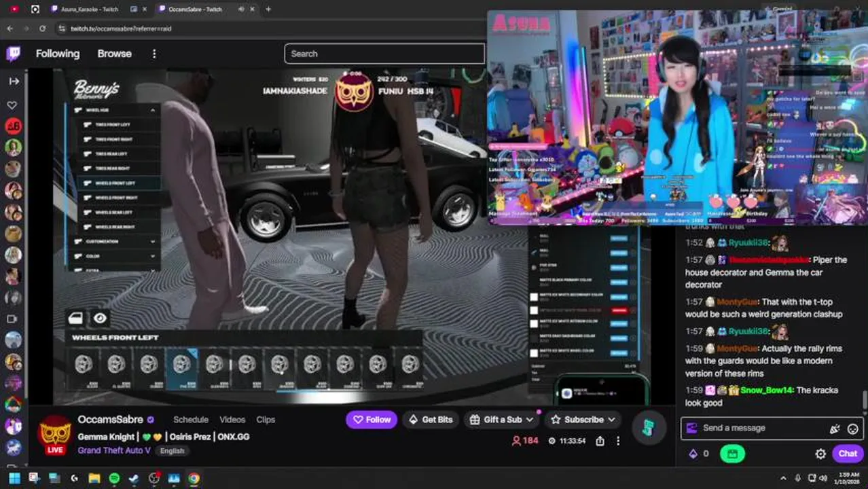Click the English language tag
This screenshot has height=489, width=868.
click(x=173, y=451)
